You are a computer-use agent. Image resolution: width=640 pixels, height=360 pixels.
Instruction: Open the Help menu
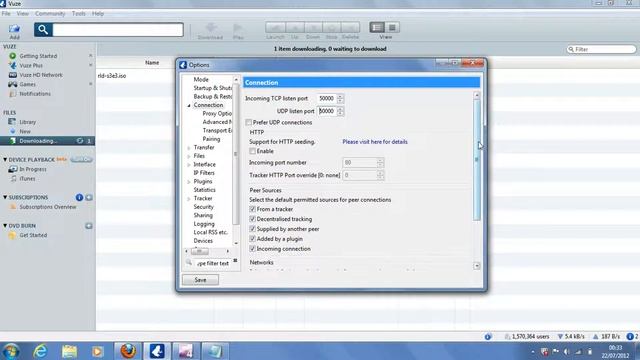98,13
